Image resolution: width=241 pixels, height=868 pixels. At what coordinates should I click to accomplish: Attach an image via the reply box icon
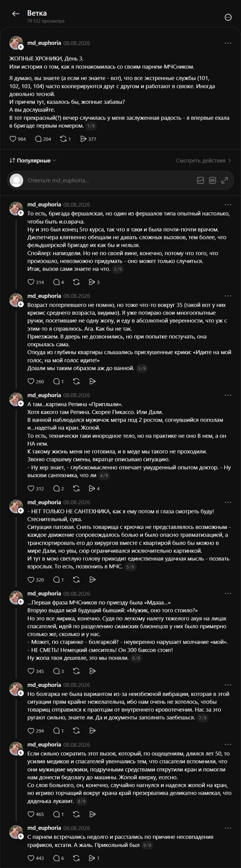(x=200, y=180)
